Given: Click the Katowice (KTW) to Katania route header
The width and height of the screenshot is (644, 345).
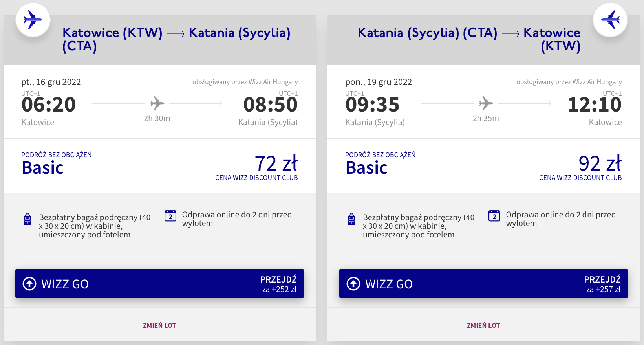Looking at the screenshot, I should (x=176, y=39).
